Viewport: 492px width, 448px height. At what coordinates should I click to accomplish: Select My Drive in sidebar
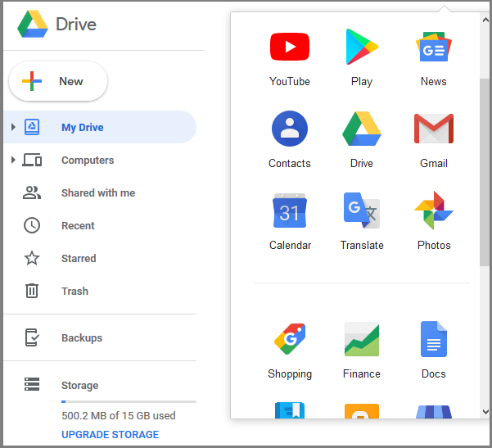(x=100, y=127)
